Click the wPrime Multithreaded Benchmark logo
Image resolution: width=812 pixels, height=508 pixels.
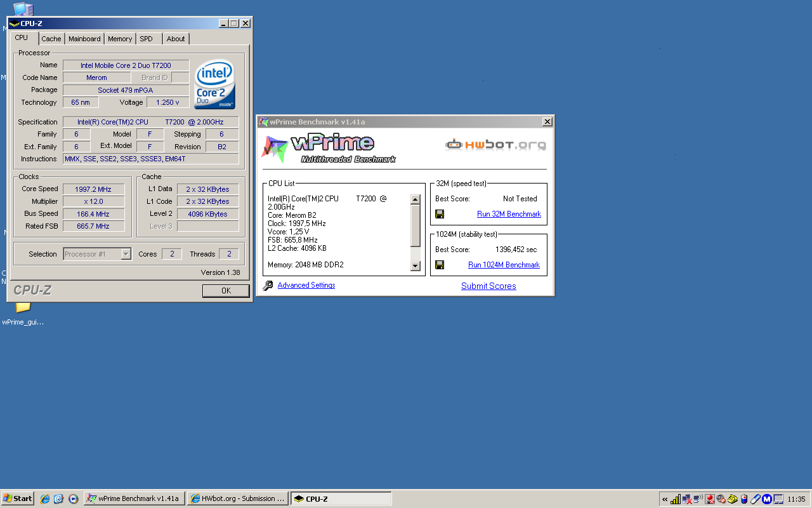(x=329, y=149)
